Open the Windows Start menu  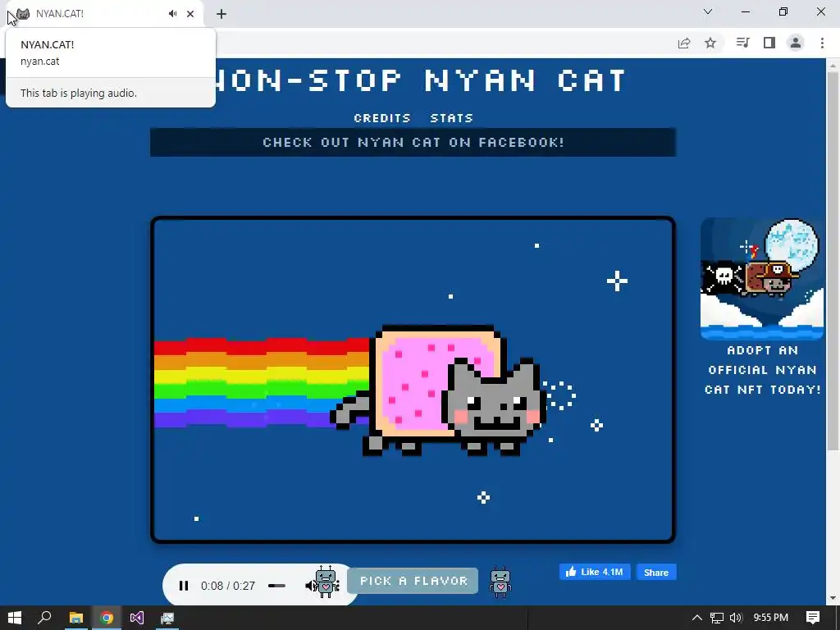tap(15, 618)
